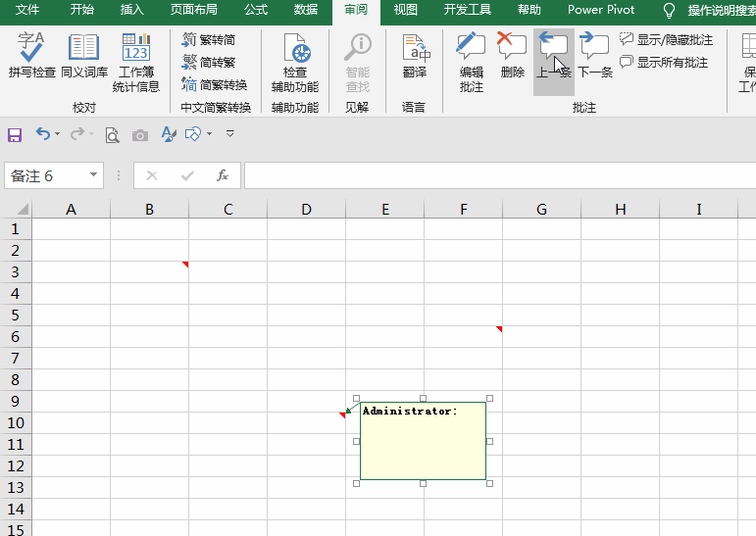Switch to the 页面布局 tab
This screenshot has width=756, height=536.
(x=193, y=10)
